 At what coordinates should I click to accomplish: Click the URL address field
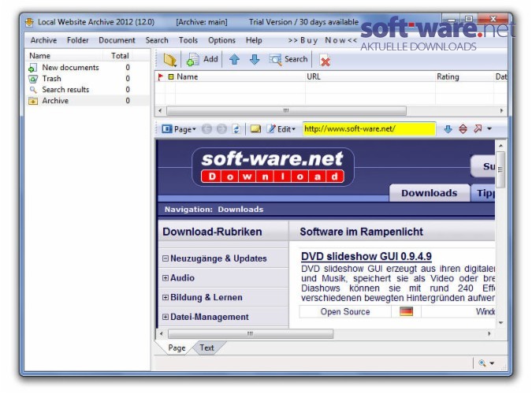[x=369, y=129]
